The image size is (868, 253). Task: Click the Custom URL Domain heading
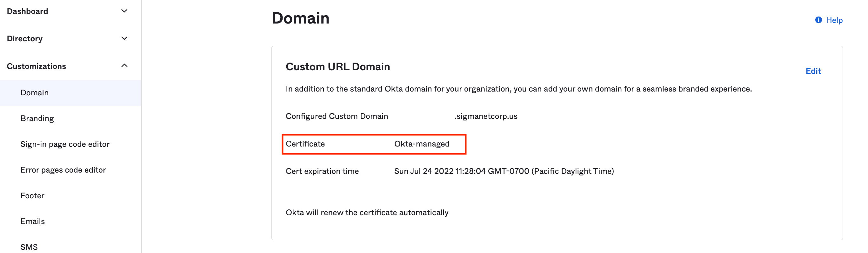click(337, 67)
